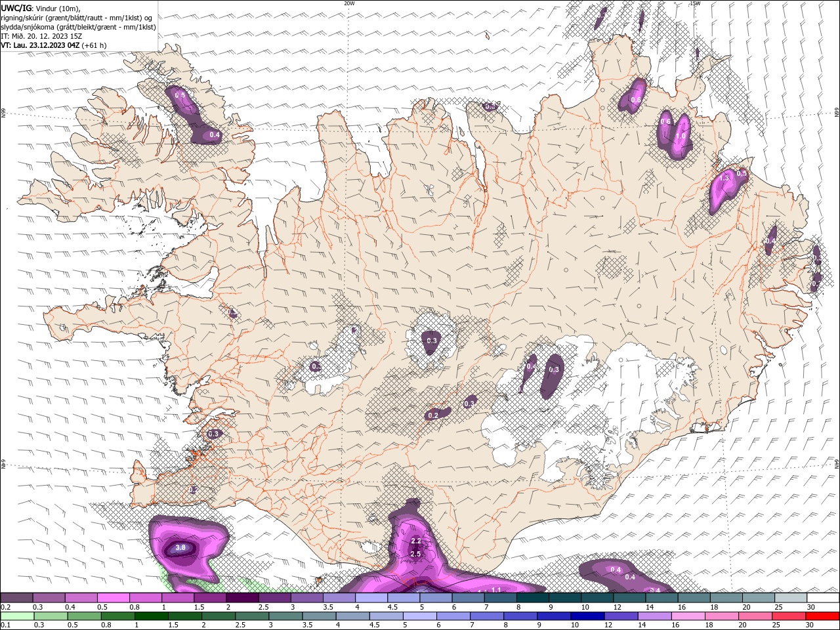Pick darkest purple swatch between 2 and 2.5

pos(242,598)
